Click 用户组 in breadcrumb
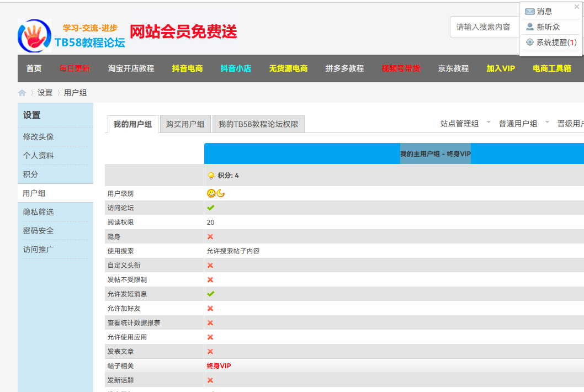Image resolution: width=584 pixels, height=392 pixels. (x=75, y=93)
